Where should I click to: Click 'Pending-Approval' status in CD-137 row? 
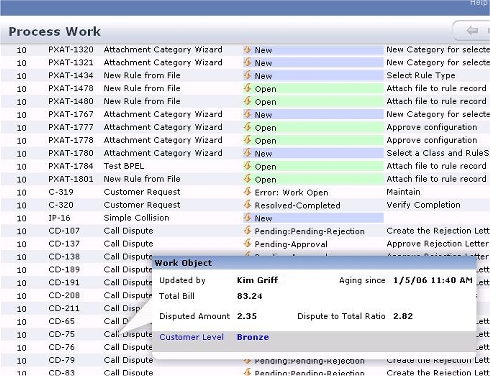coord(291,244)
